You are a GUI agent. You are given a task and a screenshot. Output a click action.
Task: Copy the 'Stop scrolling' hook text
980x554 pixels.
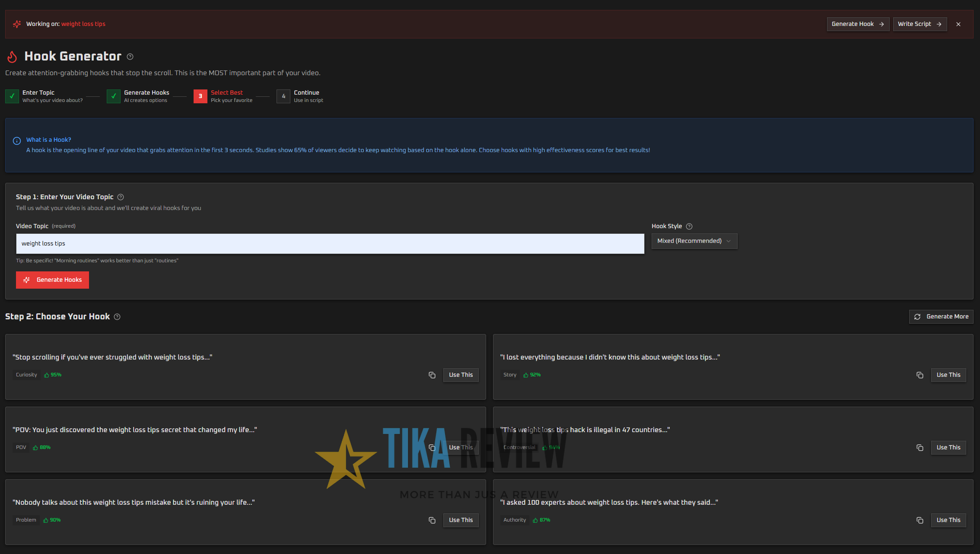[432, 375]
